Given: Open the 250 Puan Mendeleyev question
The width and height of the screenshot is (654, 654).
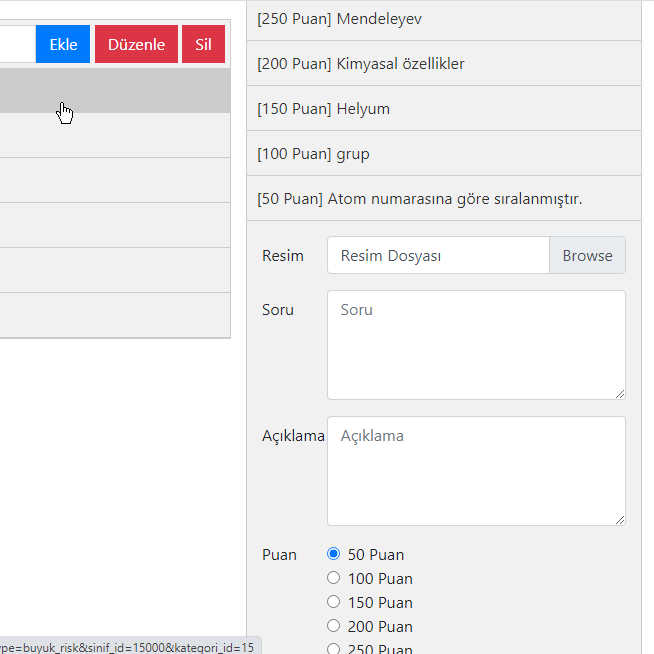Looking at the screenshot, I should coord(444,19).
